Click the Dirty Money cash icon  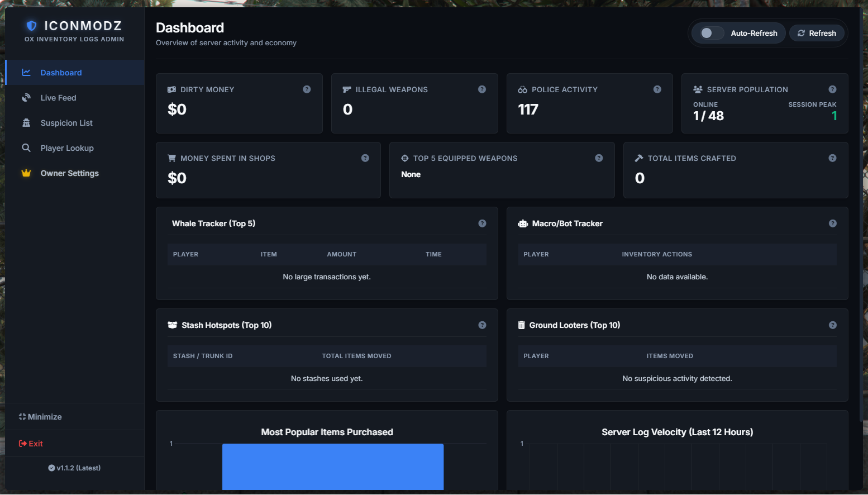[172, 89]
